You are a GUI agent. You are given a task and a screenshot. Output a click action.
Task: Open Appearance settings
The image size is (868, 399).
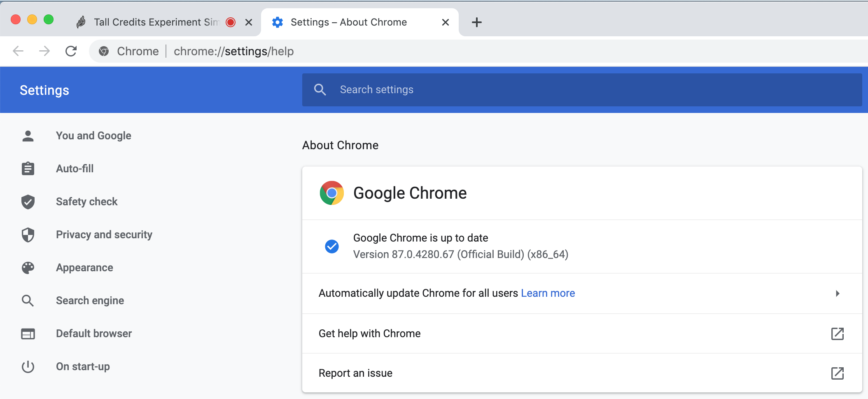84,268
